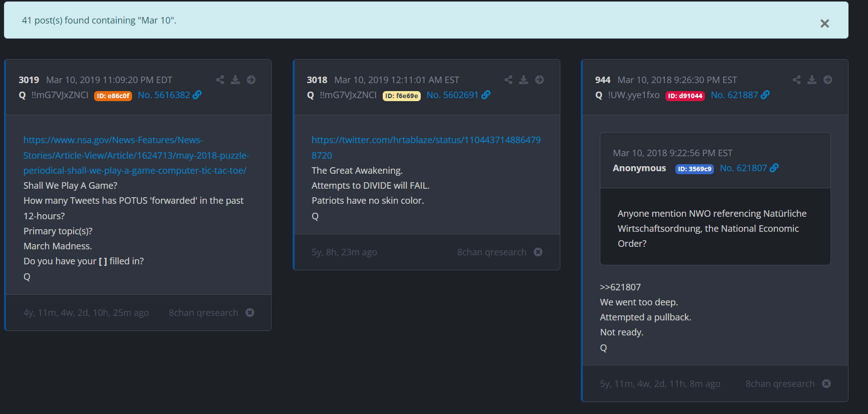Share post 944
The width and height of the screenshot is (868, 414).
tap(796, 80)
